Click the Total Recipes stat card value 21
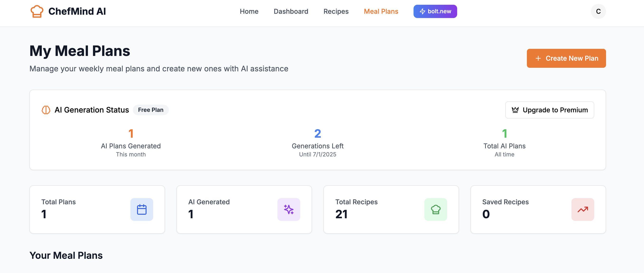The width and height of the screenshot is (644, 273). pyautogui.click(x=341, y=214)
